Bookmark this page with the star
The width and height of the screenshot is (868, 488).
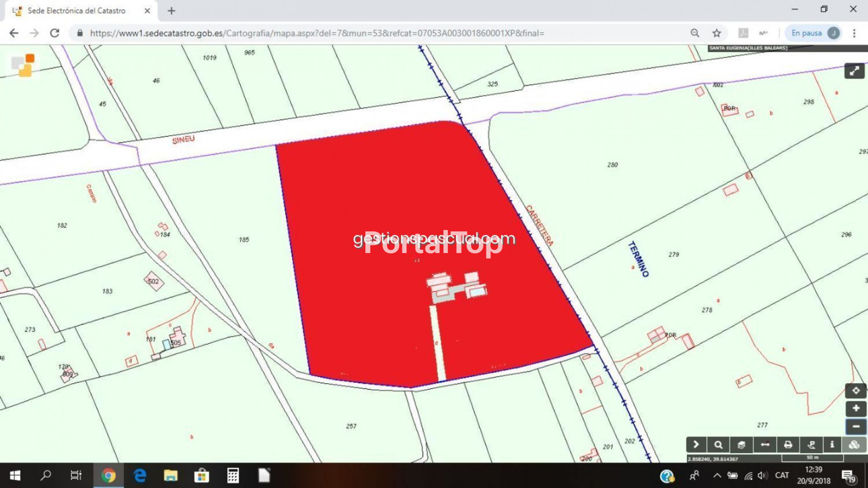[717, 33]
